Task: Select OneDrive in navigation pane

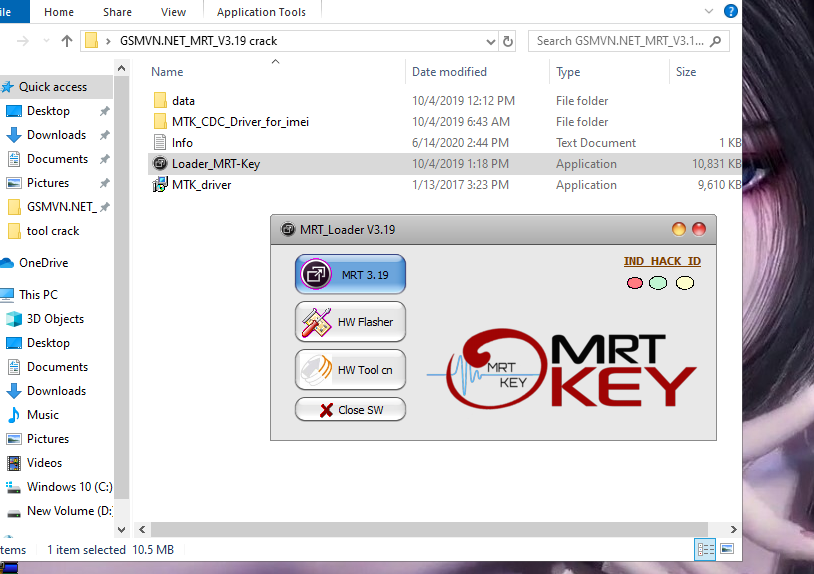Action: (x=44, y=263)
